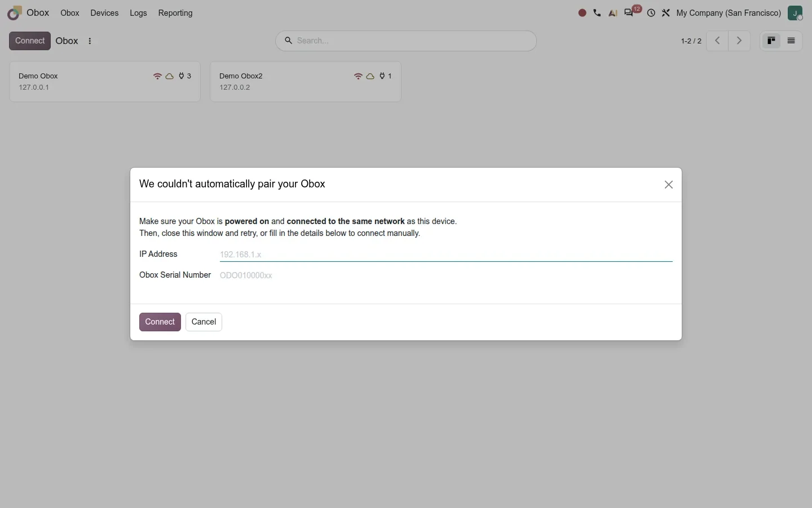The width and height of the screenshot is (812, 508).
Task: Click the 127.0.0.1 address text
Action: point(34,87)
